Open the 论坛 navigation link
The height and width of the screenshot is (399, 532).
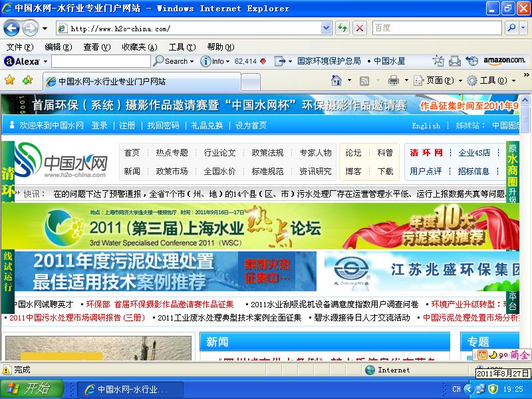[354, 153]
